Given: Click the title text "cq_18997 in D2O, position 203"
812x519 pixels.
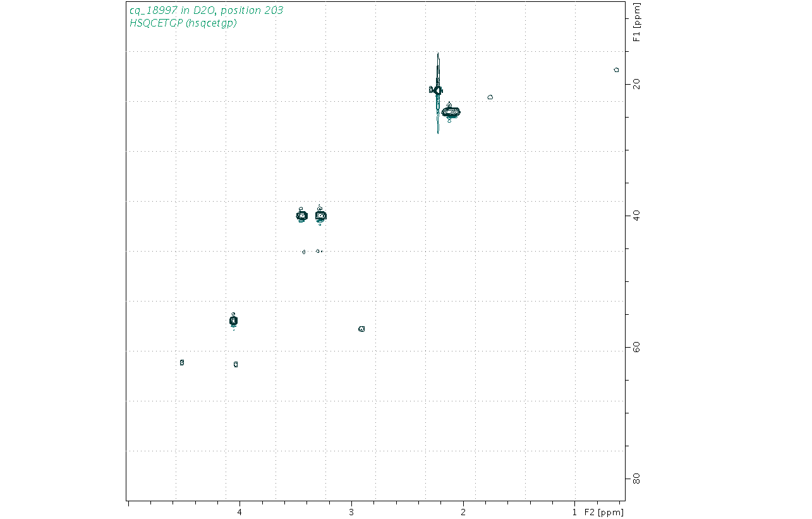Looking at the screenshot, I should point(207,11).
